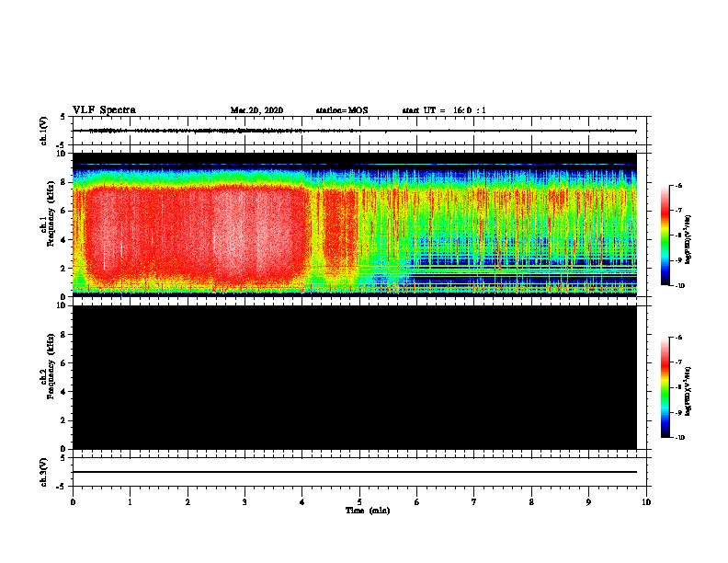
Task: Click the time axis tick label '9'
Action: (x=588, y=502)
